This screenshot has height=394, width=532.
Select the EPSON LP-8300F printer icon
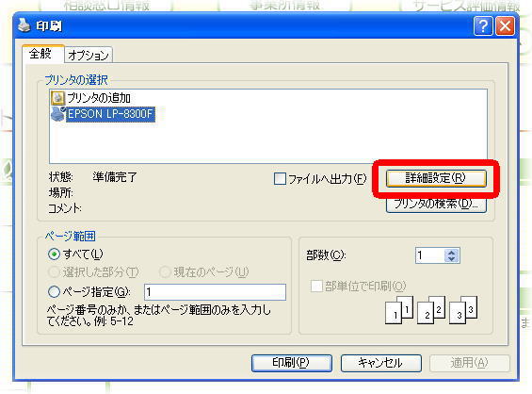[57, 114]
